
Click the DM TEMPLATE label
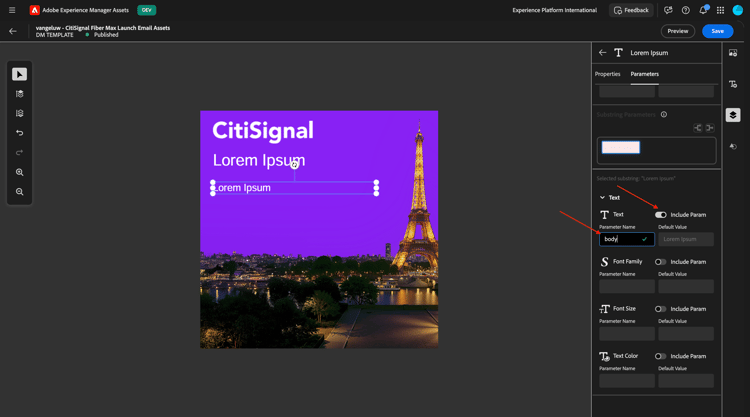(x=55, y=35)
